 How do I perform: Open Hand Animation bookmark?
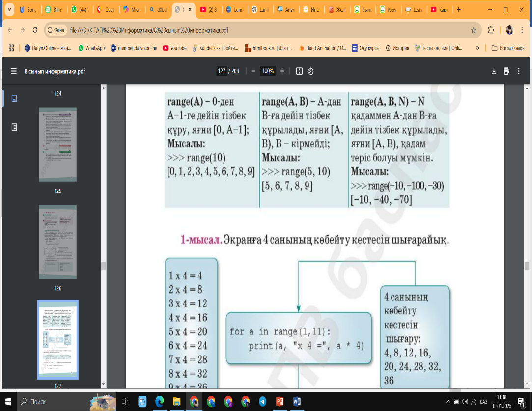tap(322, 48)
